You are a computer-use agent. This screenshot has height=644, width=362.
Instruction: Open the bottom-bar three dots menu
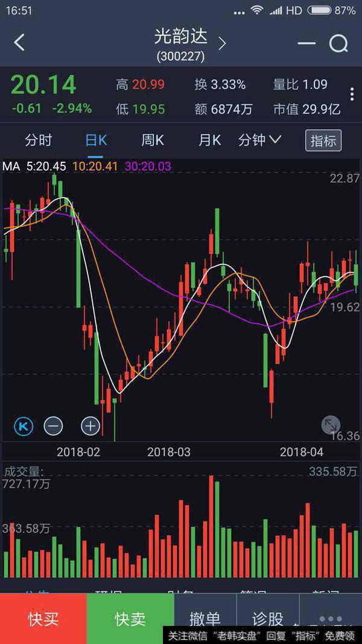coord(331,619)
